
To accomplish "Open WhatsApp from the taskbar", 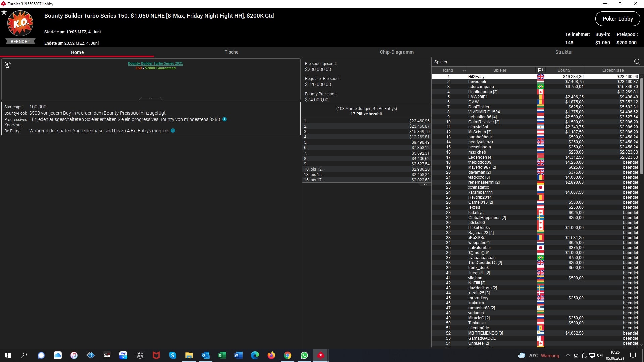I will click(304, 355).
